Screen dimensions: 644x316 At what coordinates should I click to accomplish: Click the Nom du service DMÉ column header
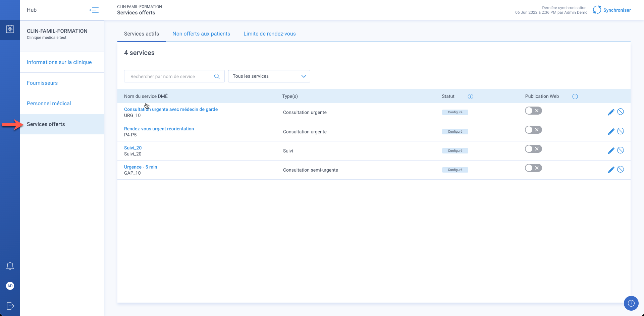pyautogui.click(x=146, y=96)
